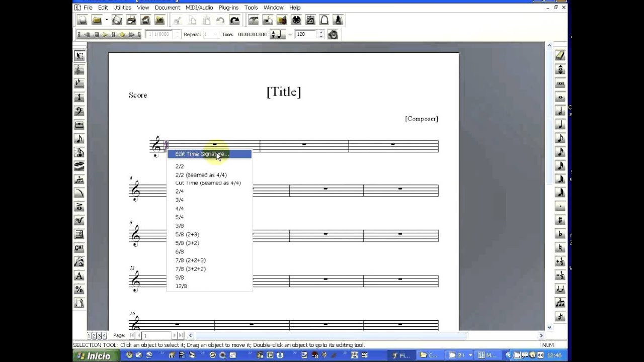The height and width of the screenshot is (362, 644).
Task: Choose the quarter note duration
Action: click(x=560, y=124)
